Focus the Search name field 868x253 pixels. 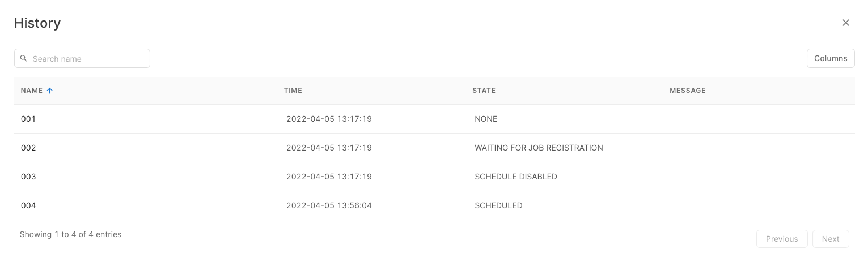(88, 58)
